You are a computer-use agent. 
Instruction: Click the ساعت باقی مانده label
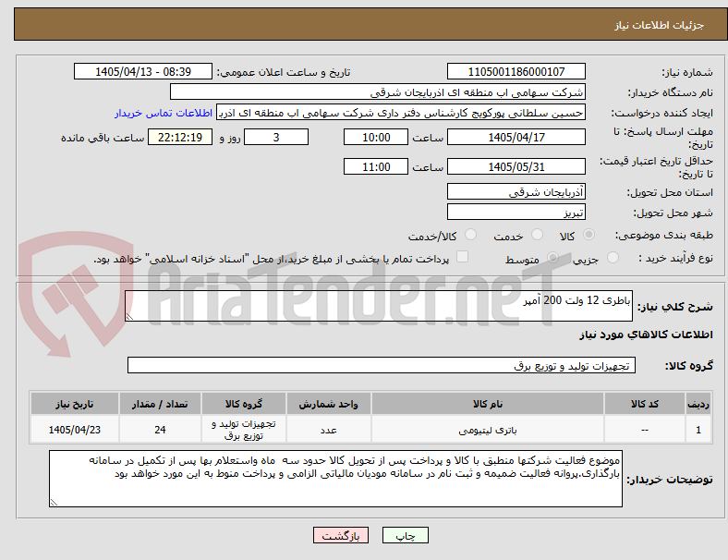click(103, 138)
